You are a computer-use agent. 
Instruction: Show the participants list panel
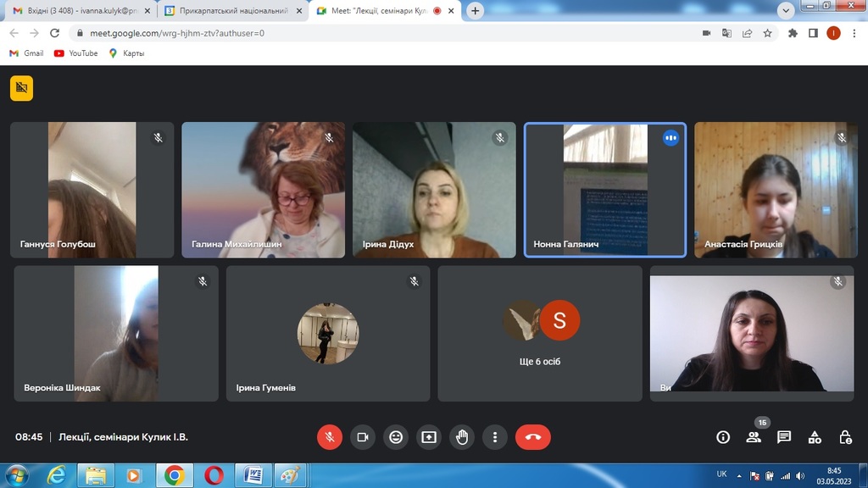click(754, 437)
